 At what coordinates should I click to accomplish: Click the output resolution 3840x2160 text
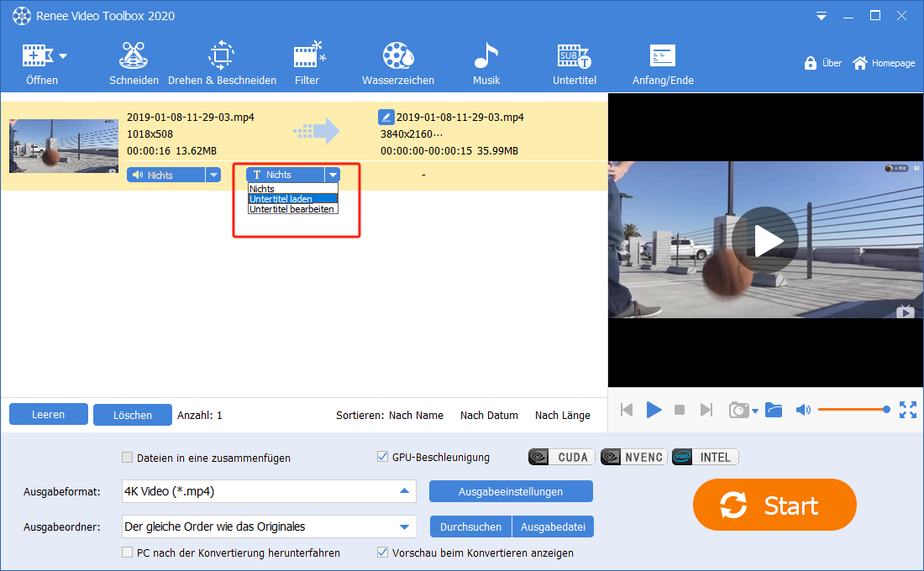412,134
